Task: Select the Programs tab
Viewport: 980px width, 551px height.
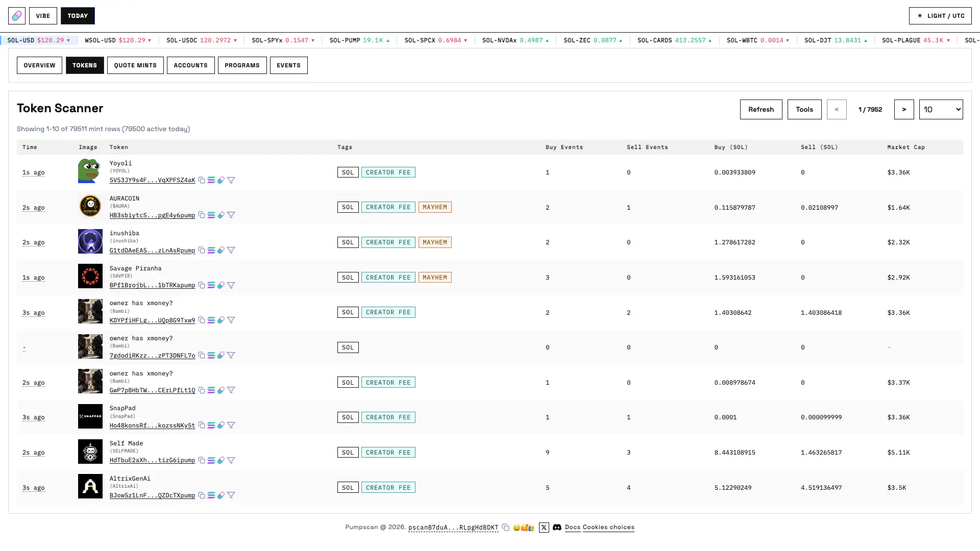Action: tap(242, 65)
